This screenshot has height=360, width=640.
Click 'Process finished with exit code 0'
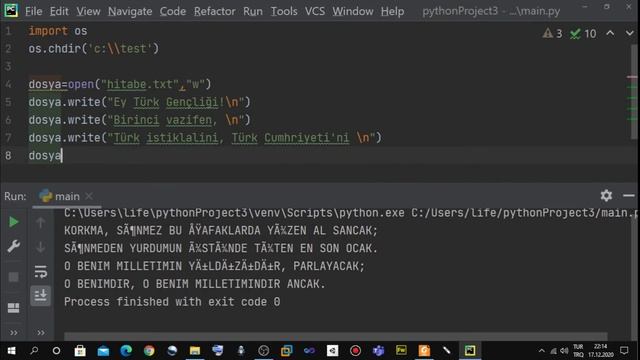tap(172, 302)
